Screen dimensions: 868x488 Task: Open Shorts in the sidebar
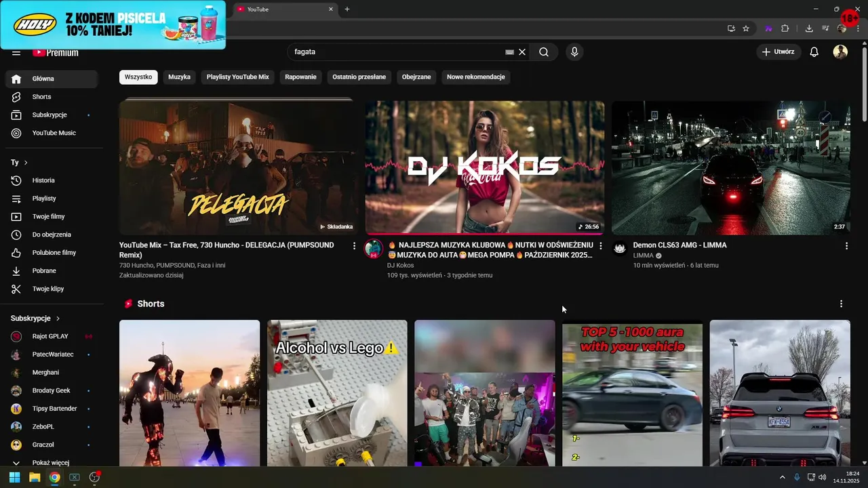point(52,97)
